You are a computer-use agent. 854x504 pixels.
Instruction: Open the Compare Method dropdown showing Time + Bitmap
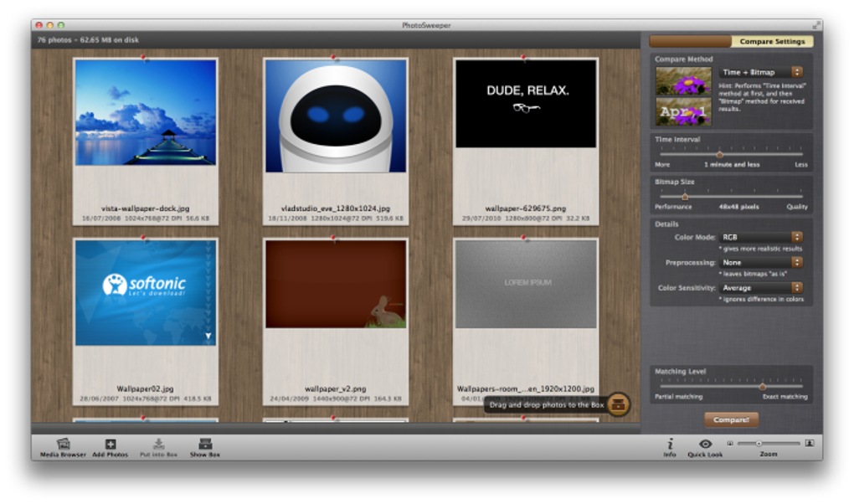tap(761, 72)
